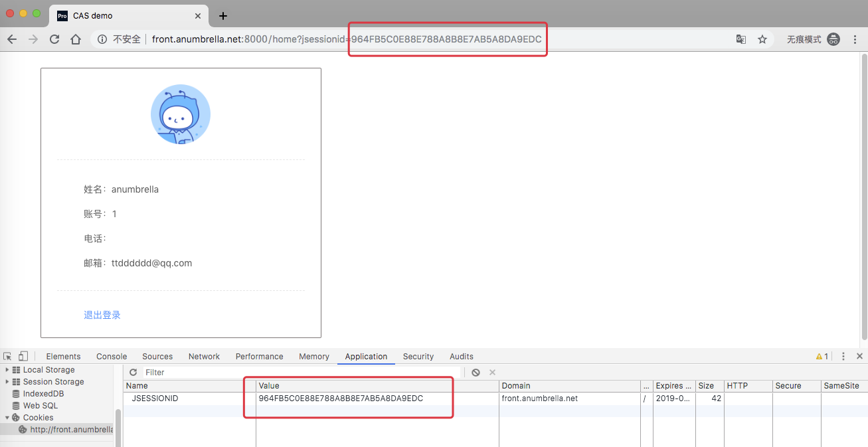Expand the Local Storage tree item
868x447 pixels.
[x=7, y=369]
